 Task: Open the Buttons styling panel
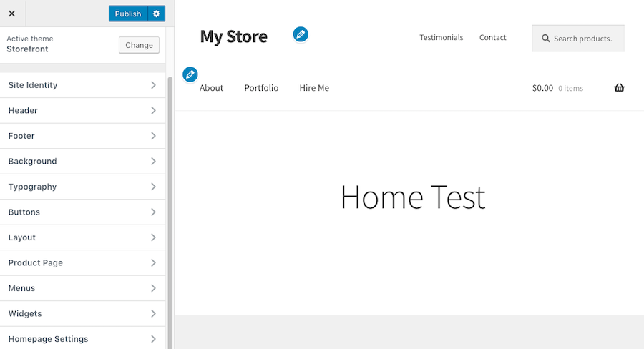coord(83,212)
